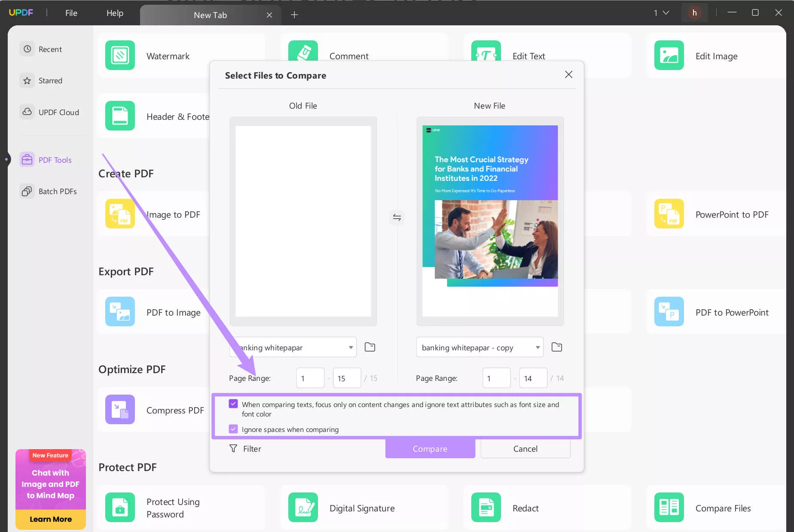Viewport: 794px width, 532px height.
Task: Toggle Ignore spaces when comparing checkbox
Action: [233, 429]
